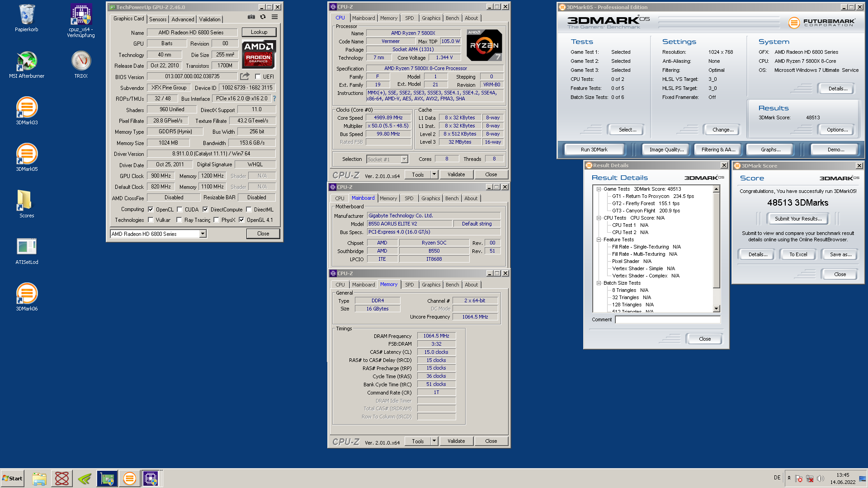The height and width of the screenshot is (488, 868).
Task: Open the 3DMark05 desktop shortcut
Action: 27,158
